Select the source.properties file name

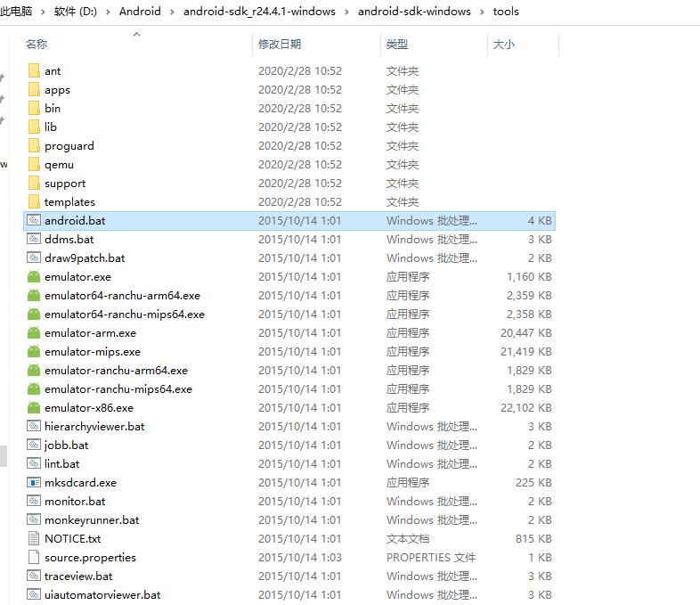[91, 558]
